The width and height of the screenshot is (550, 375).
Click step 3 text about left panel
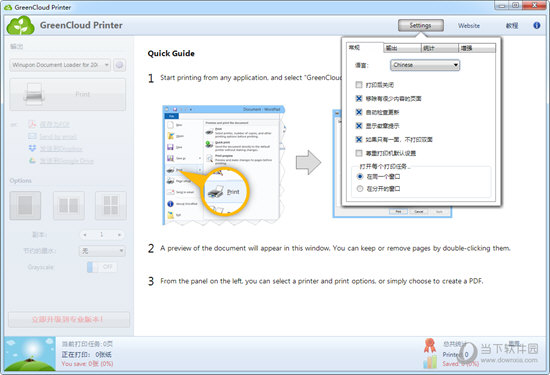click(322, 281)
